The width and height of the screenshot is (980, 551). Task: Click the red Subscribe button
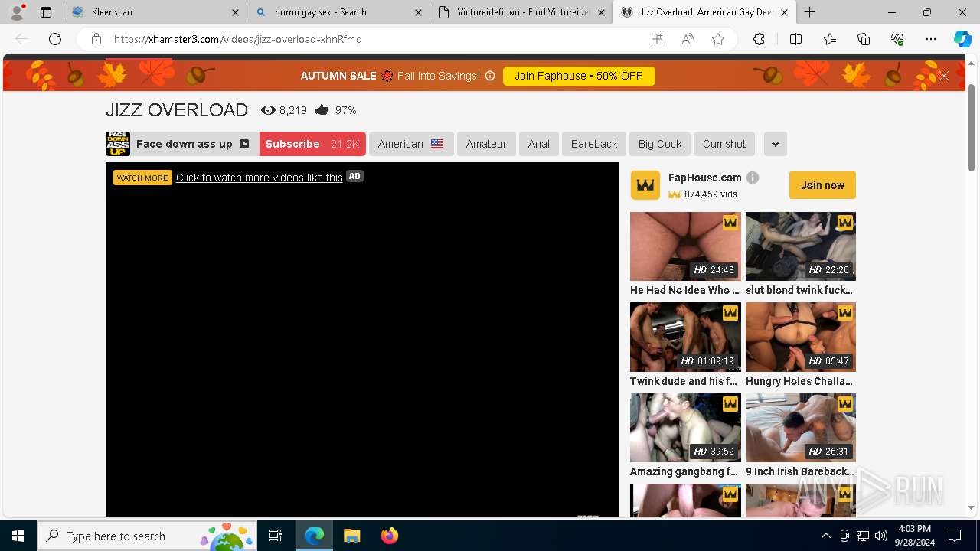point(312,144)
